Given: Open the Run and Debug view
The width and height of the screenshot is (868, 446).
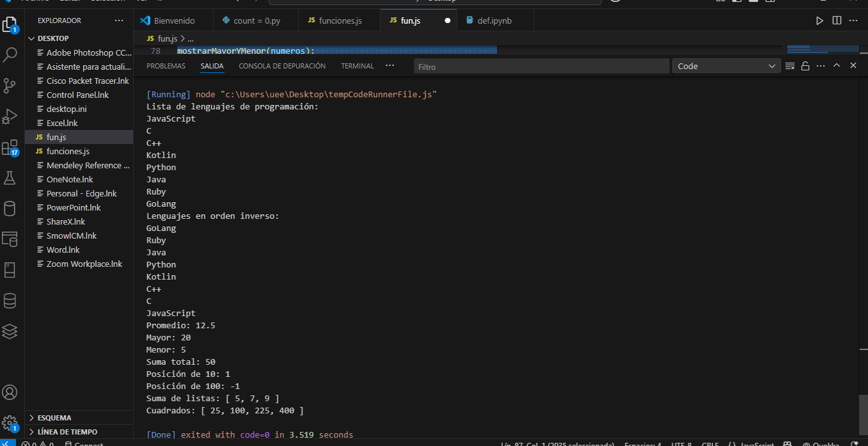Looking at the screenshot, I should tap(10, 116).
